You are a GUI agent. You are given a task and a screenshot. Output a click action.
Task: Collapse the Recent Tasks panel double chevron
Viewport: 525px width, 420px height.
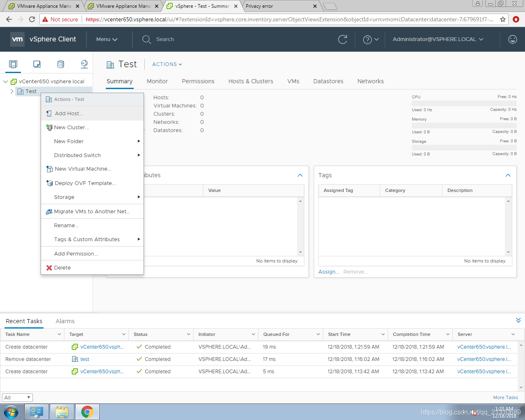[x=518, y=320]
